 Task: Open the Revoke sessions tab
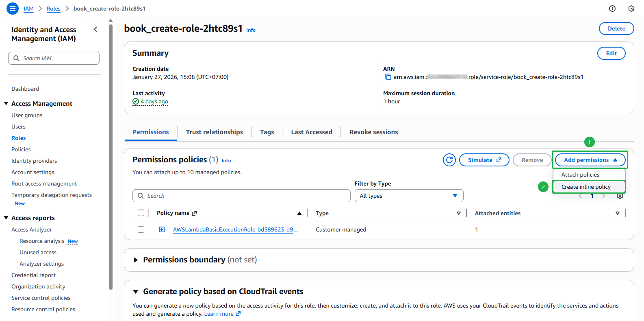(x=374, y=132)
